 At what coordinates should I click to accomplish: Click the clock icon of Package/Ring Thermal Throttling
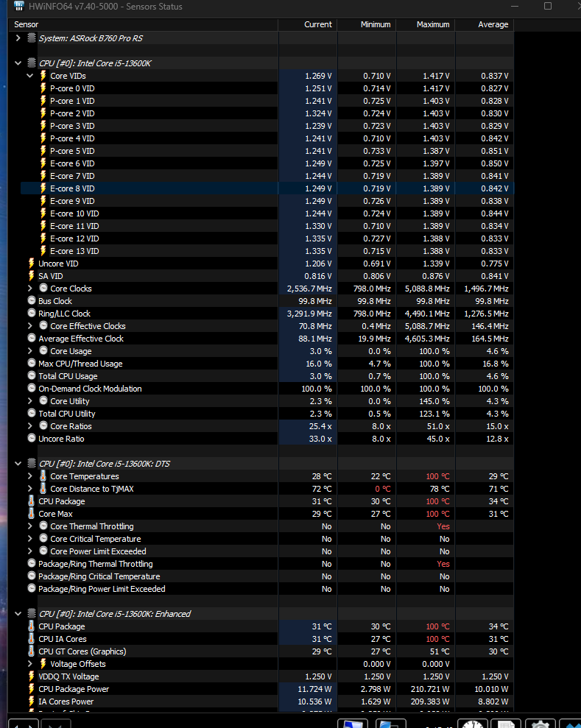pyautogui.click(x=32, y=563)
